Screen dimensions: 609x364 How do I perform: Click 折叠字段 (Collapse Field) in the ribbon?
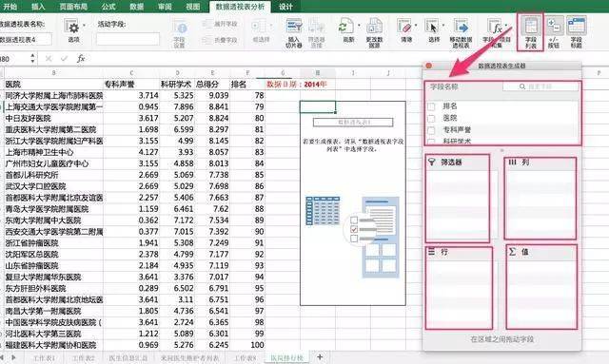coord(220,40)
